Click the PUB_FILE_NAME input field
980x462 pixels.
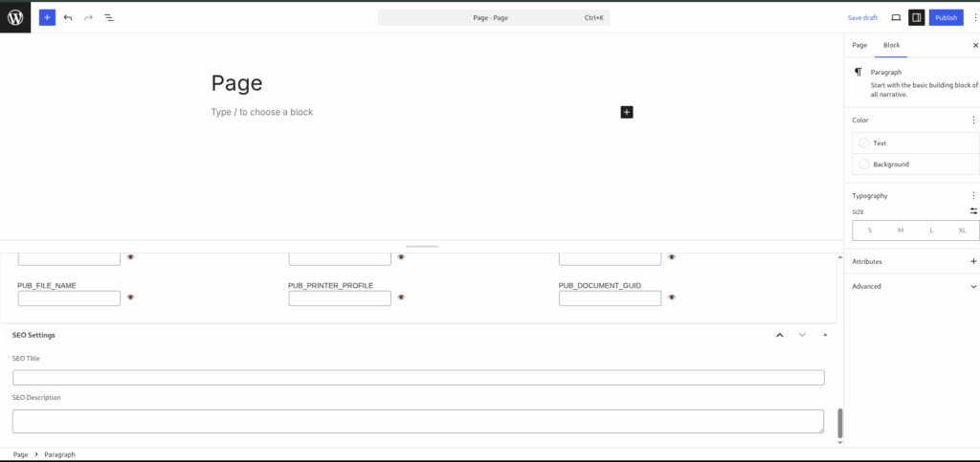(x=69, y=298)
